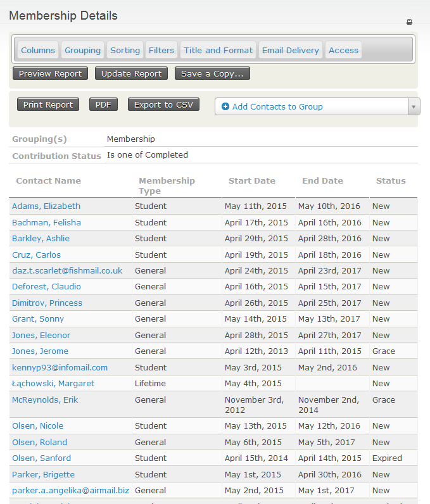Open the Email Delivery tab

(291, 51)
